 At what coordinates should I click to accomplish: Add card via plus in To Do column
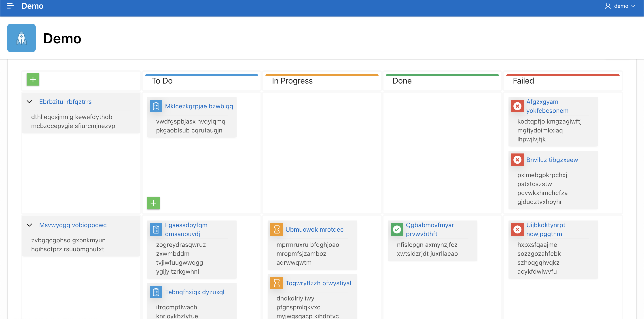(x=153, y=203)
